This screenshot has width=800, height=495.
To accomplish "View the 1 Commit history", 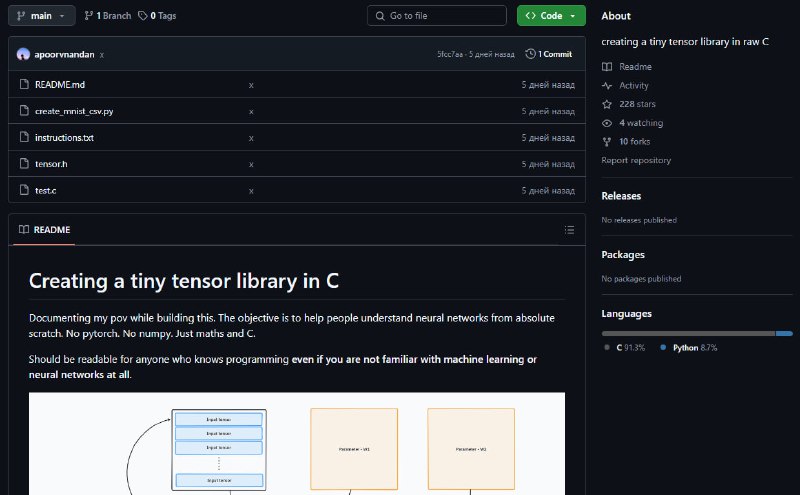I will pos(549,54).
